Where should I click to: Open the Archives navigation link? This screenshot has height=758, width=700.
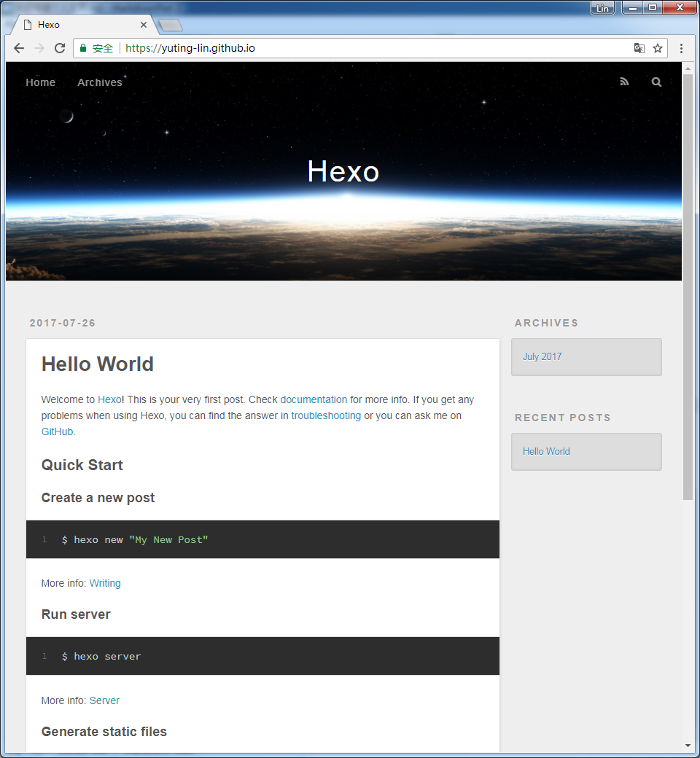coord(100,82)
